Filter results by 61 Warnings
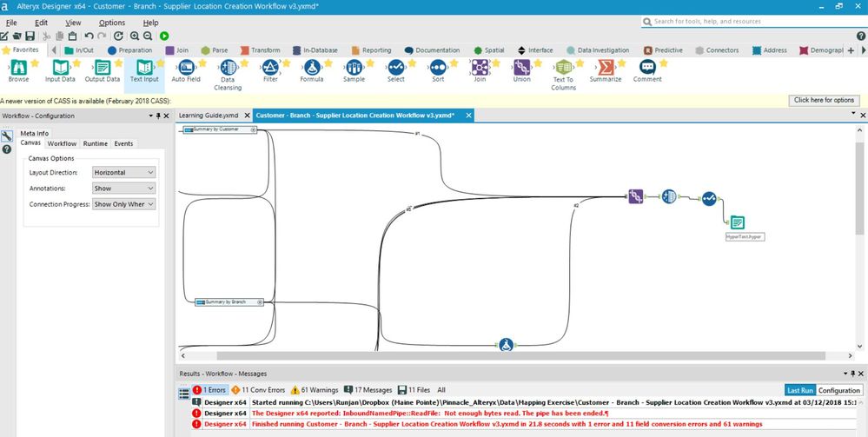The width and height of the screenshot is (868, 437). coord(314,390)
